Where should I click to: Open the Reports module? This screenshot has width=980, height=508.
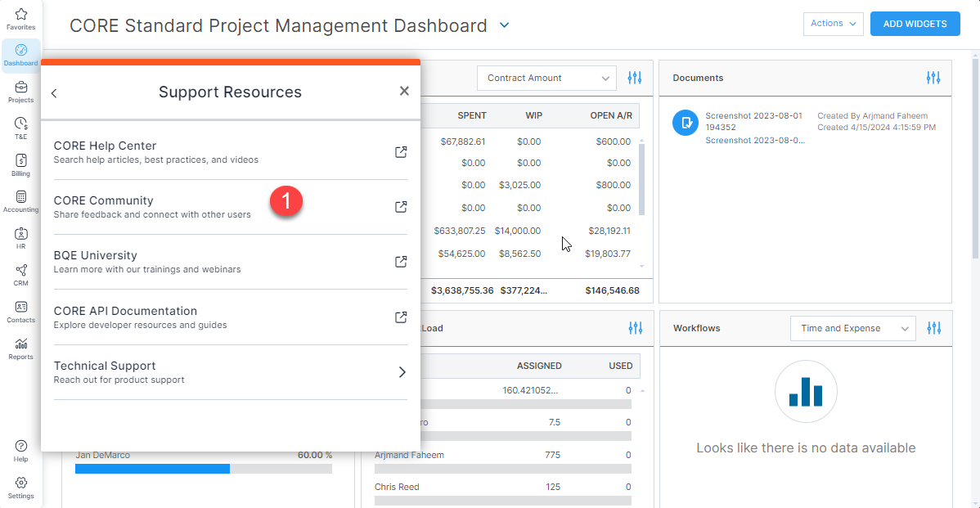(x=20, y=348)
